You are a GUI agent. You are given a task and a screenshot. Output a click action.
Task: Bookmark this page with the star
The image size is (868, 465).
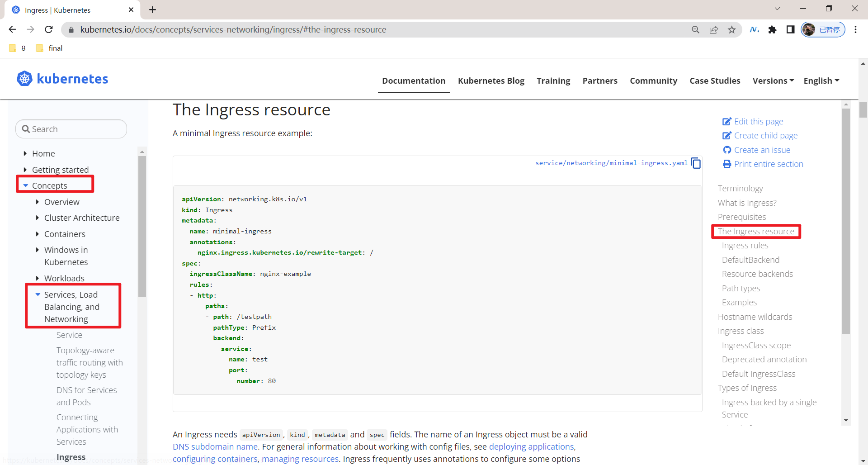pyautogui.click(x=732, y=30)
